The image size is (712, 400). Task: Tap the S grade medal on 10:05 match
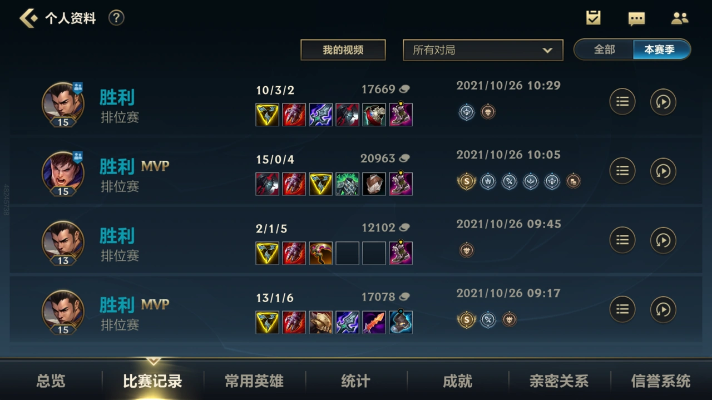[466, 181]
